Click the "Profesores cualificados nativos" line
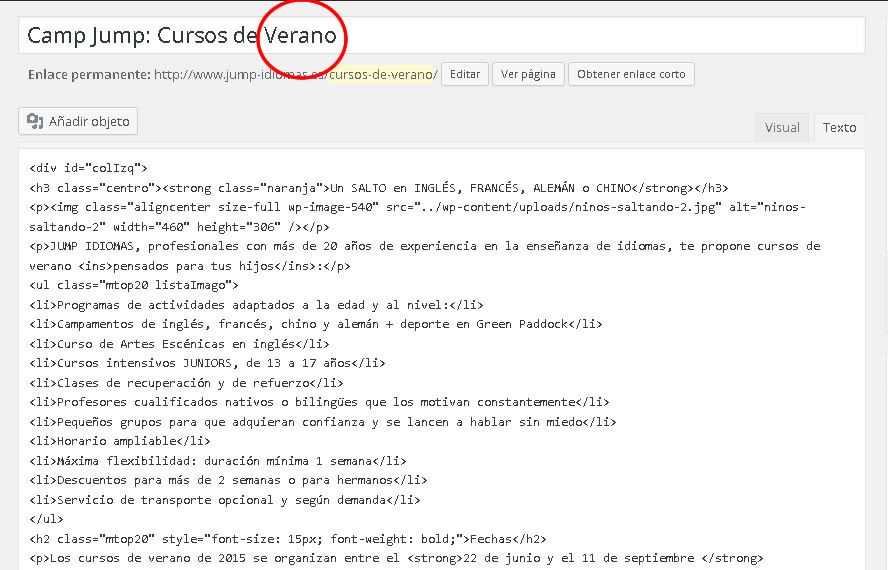The height and width of the screenshot is (570, 888). pos(319,402)
